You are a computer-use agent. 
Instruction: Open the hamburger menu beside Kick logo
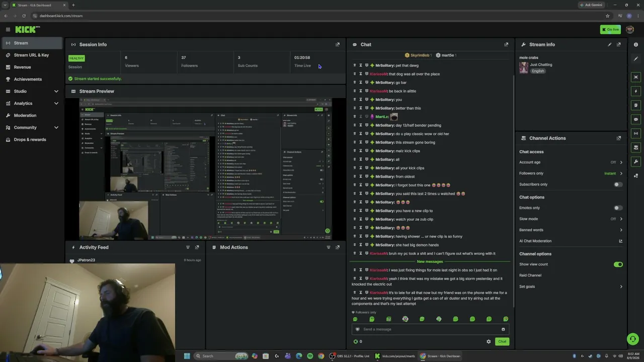click(8, 30)
